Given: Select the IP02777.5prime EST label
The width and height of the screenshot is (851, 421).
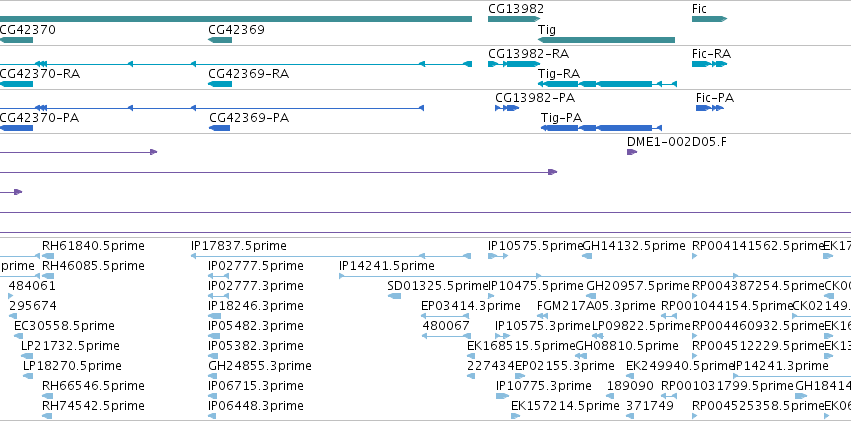Looking at the screenshot, I should pos(256,266).
